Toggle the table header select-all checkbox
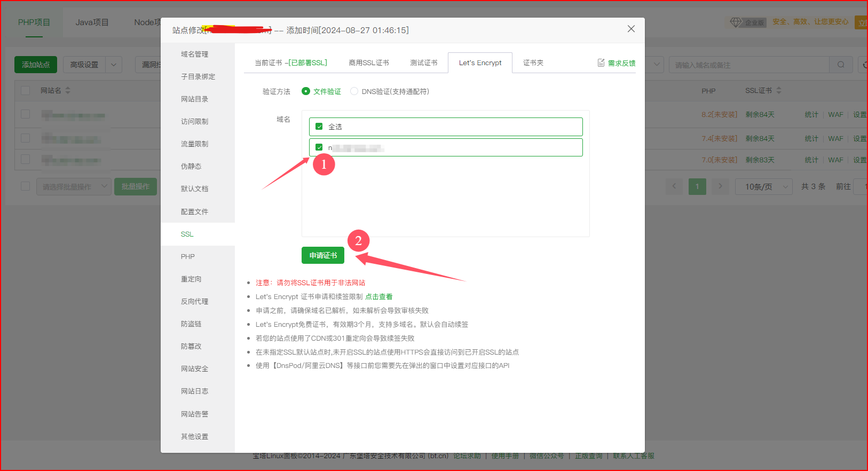The image size is (868, 471). (x=25, y=91)
